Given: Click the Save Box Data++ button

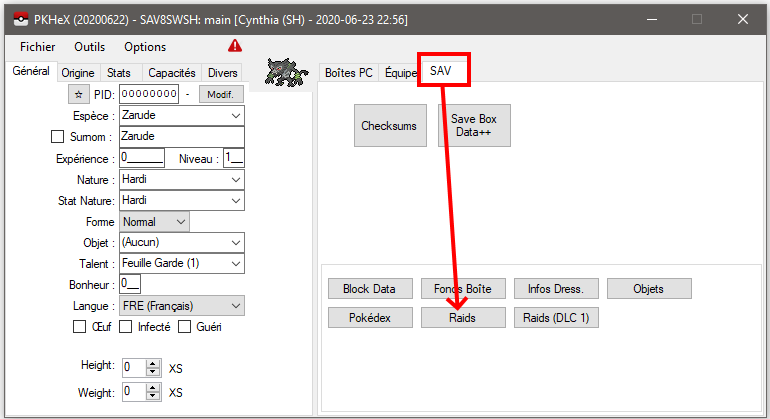Looking at the screenshot, I should pyautogui.click(x=474, y=125).
